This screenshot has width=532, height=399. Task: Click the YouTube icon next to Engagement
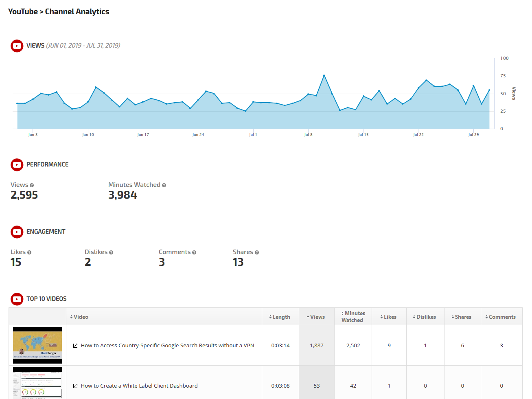[x=17, y=232]
